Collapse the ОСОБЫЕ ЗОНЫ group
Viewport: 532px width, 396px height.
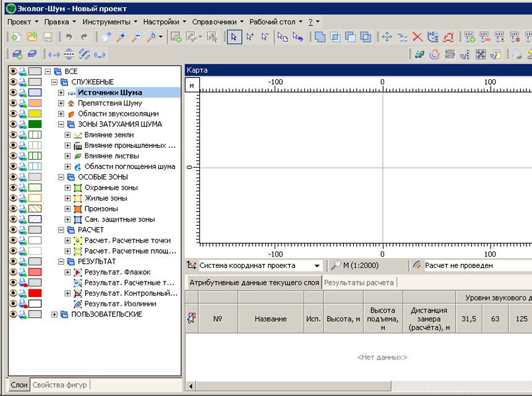tap(61, 177)
